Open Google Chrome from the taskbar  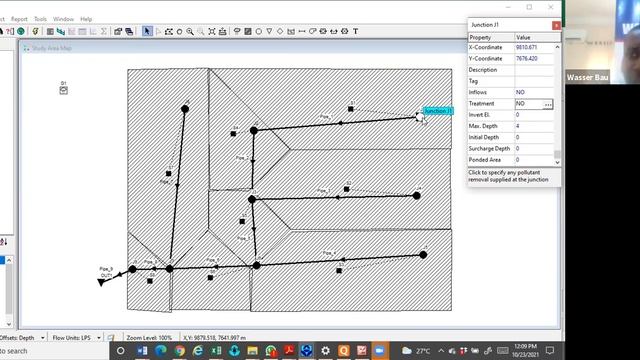pyautogui.click(x=180, y=351)
